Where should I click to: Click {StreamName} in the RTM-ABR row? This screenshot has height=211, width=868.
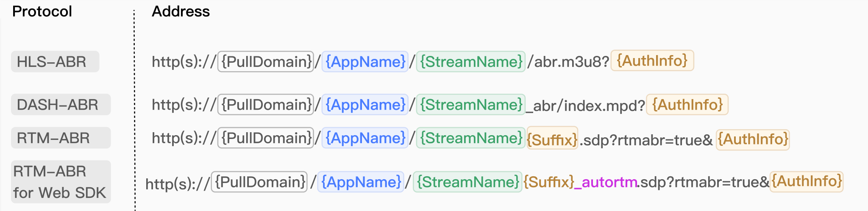pos(471,138)
